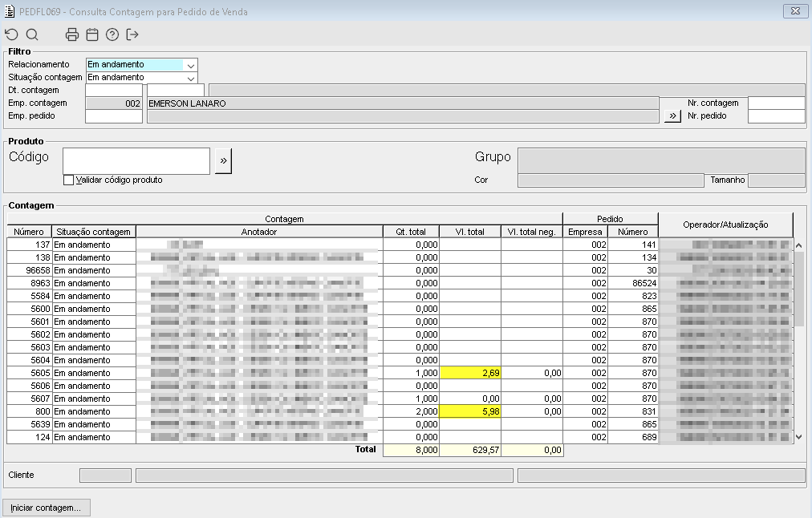Click the Nr. contagem input field
The width and height of the screenshot is (812, 518).
pos(776,103)
